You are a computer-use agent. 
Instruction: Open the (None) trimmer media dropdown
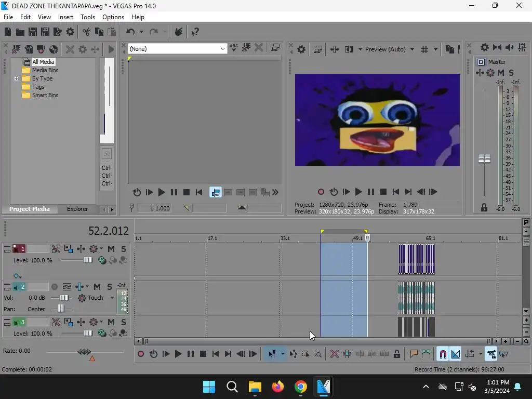point(222,49)
